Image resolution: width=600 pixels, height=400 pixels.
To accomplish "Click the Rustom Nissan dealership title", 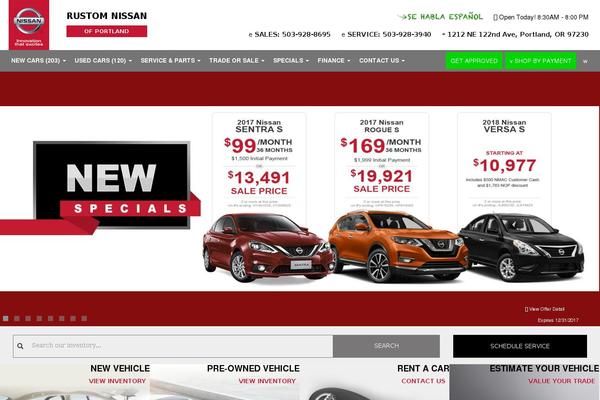I will click(107, 16).
